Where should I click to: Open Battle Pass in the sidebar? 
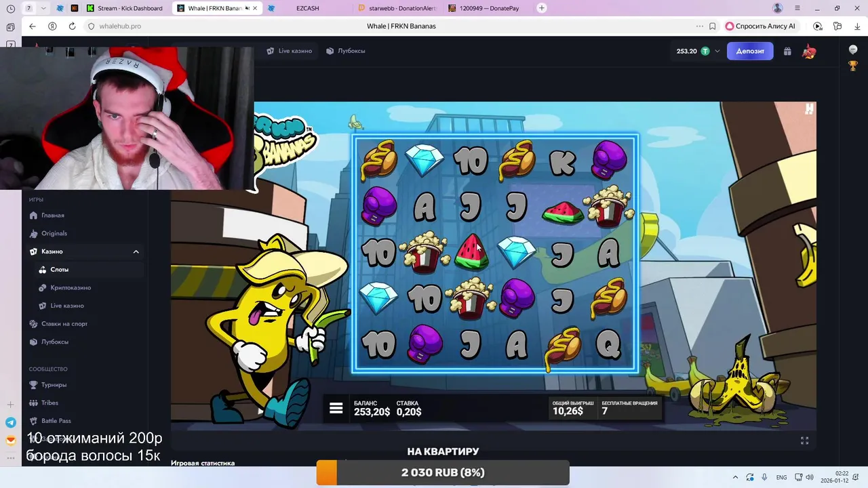click(x=56, y=421)
